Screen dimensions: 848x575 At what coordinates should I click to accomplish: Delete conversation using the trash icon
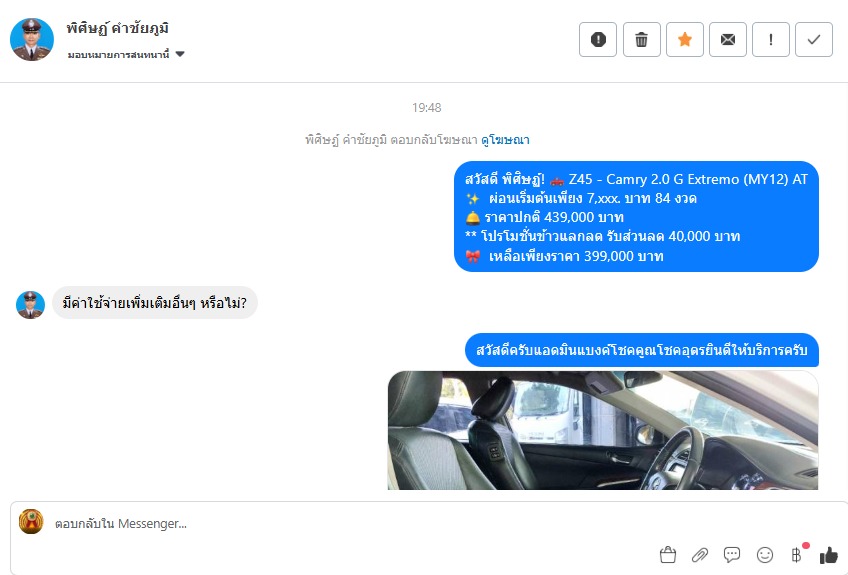641,39
